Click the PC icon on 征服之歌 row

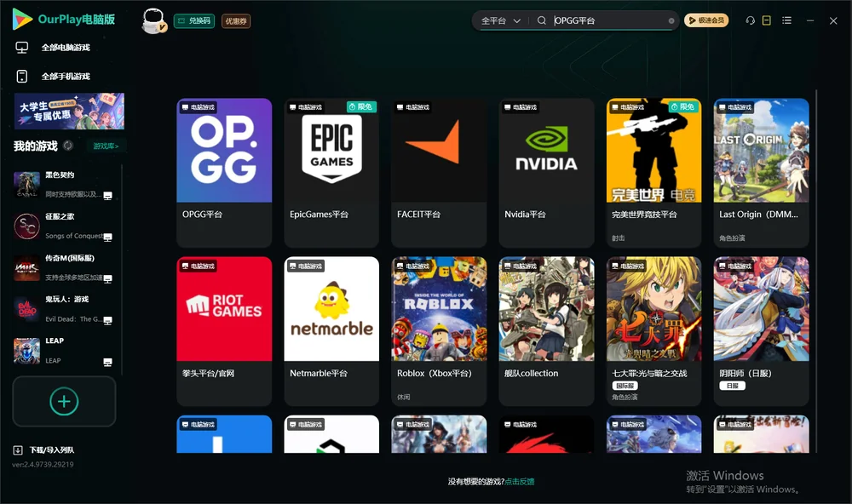[107, 238]
